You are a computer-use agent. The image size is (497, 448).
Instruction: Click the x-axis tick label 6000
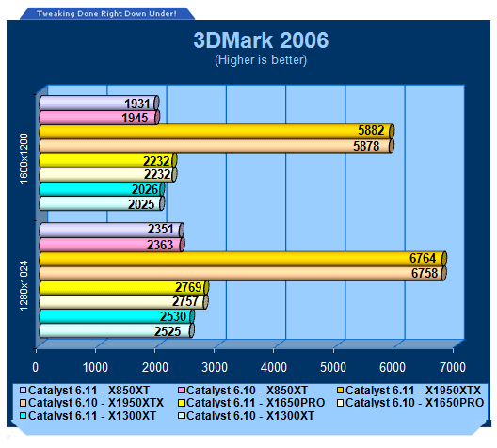click(393, 367)
